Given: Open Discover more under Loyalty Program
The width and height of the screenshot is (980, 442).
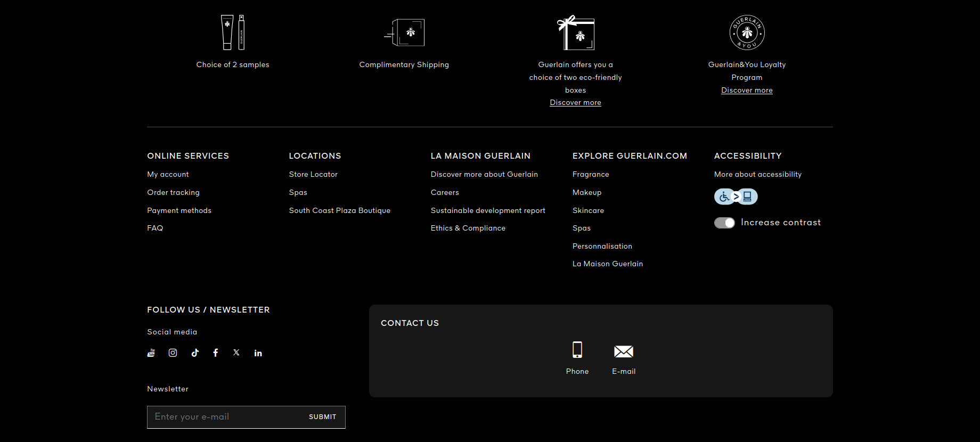Looking at the screenshot, I should tap(747, 91).
